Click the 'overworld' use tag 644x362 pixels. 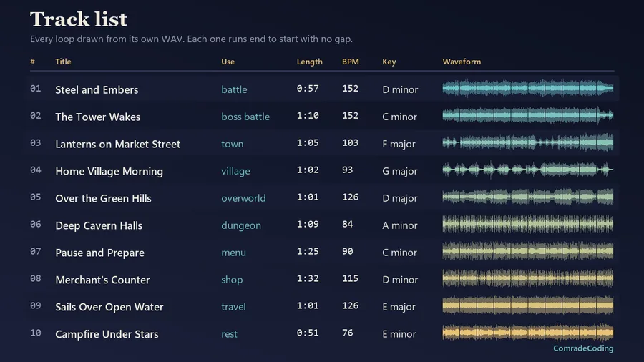pos(243,198)
